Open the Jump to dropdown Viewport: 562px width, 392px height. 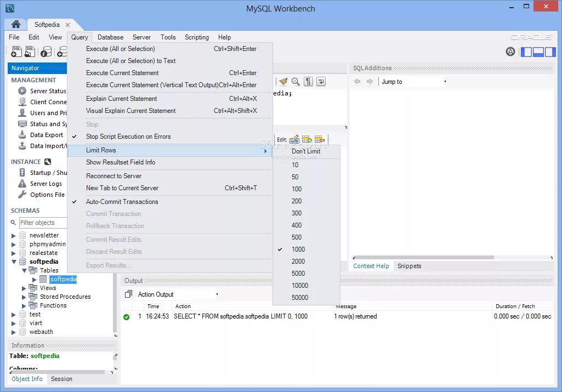pyautogui.click(x=413, y=82)
